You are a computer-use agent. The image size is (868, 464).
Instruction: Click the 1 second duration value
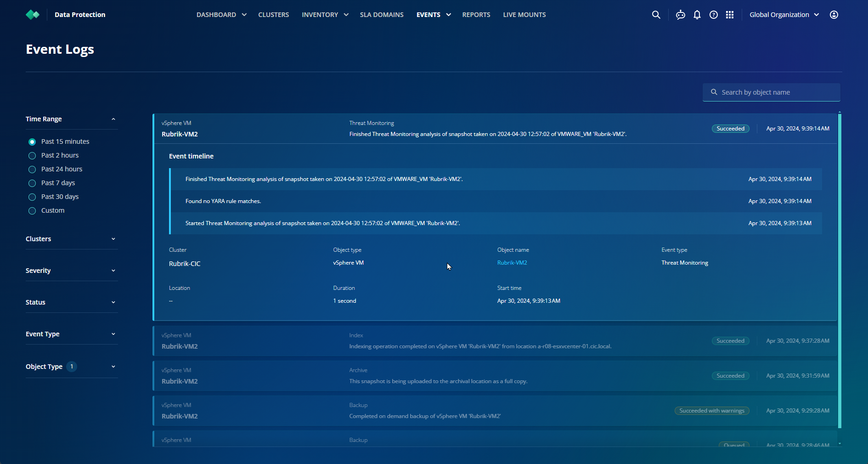[344, 301]
